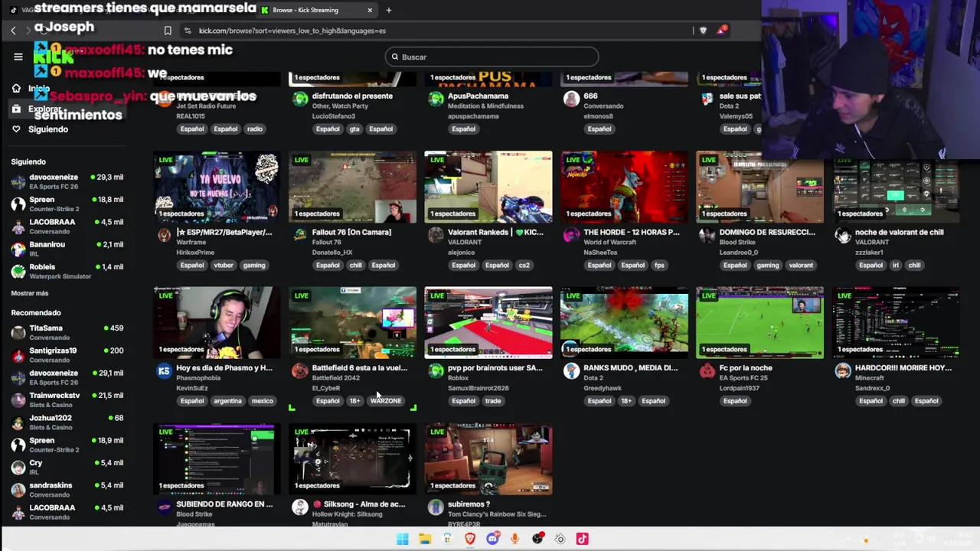Click the magnifier icon in Buscar
Viewport: 980px width, 551px height.
click(x=395, y=57)
